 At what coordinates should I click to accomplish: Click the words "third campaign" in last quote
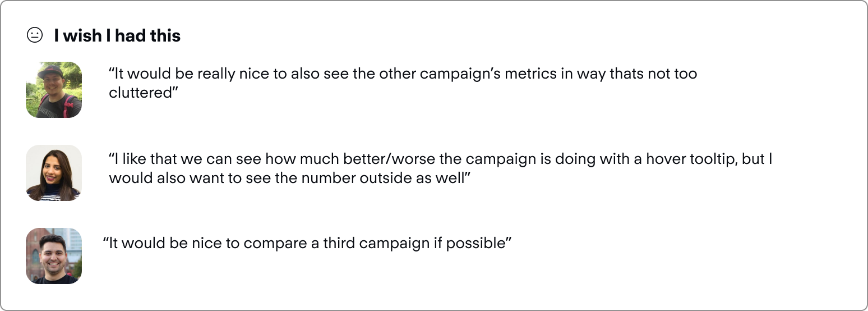point(375,244)
